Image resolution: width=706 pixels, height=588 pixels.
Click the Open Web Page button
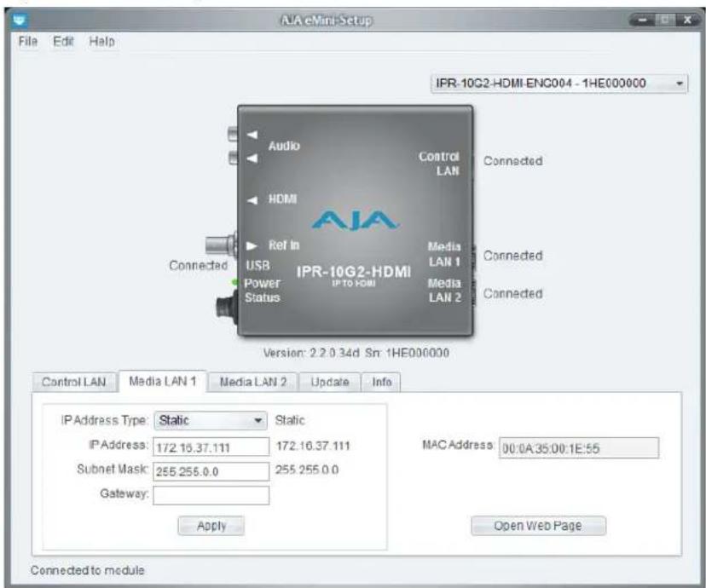538,526
